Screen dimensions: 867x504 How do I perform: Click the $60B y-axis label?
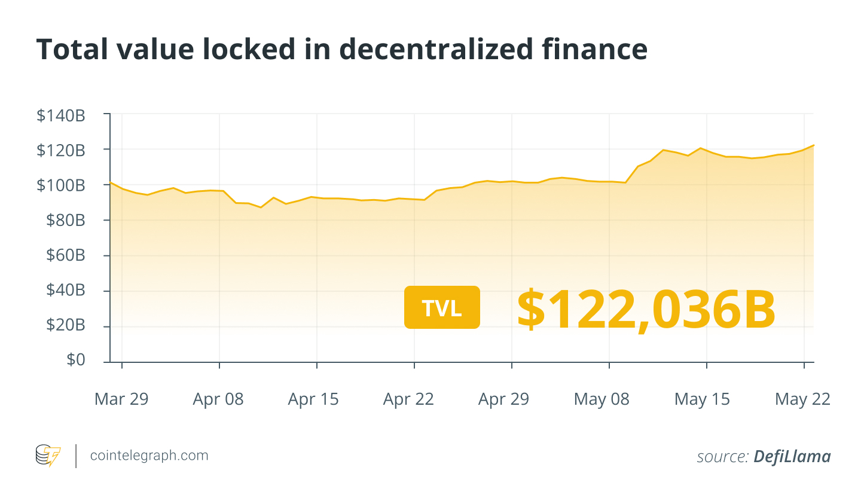coord(66,255)
